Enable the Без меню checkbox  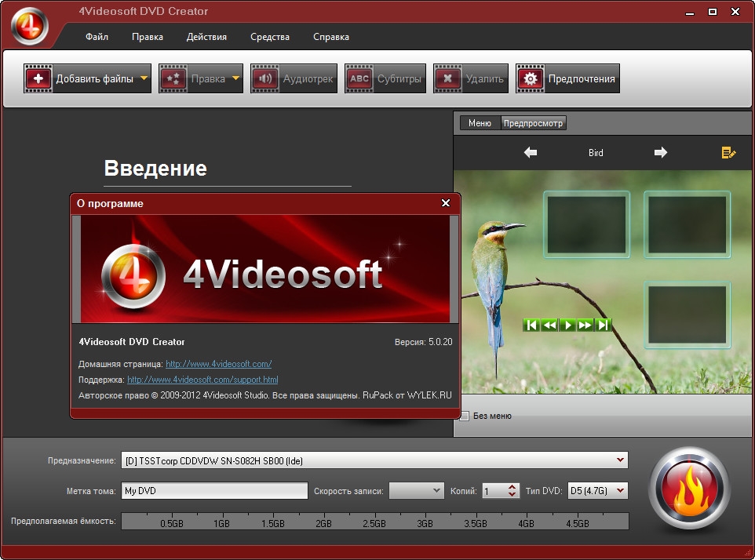point(464,416)
